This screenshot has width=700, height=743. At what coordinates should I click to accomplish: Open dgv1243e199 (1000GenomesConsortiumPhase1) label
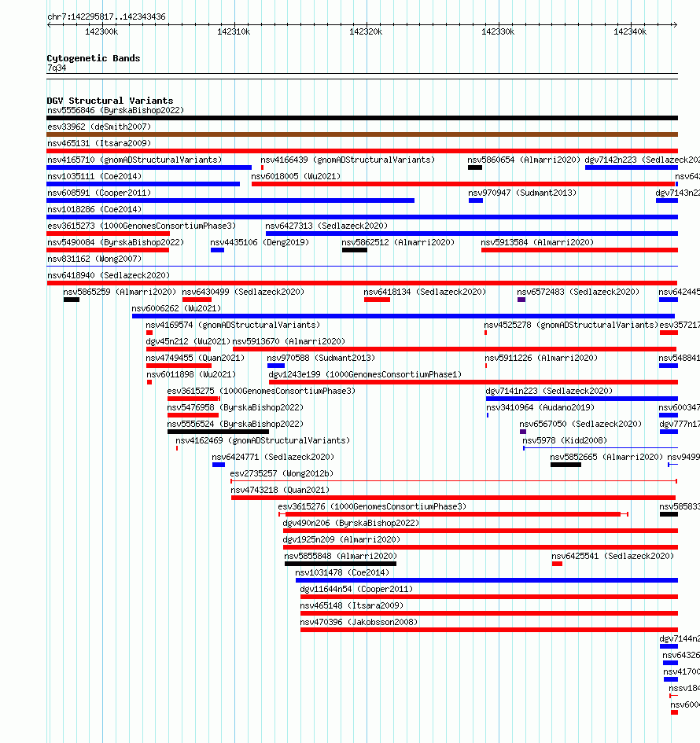tap(365, 375)
